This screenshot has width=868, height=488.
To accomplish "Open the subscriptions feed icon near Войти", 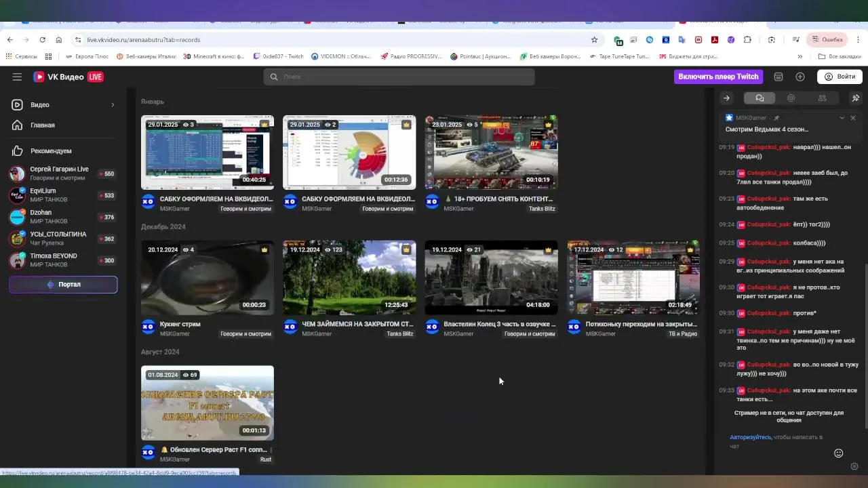I will pos(778,77).
